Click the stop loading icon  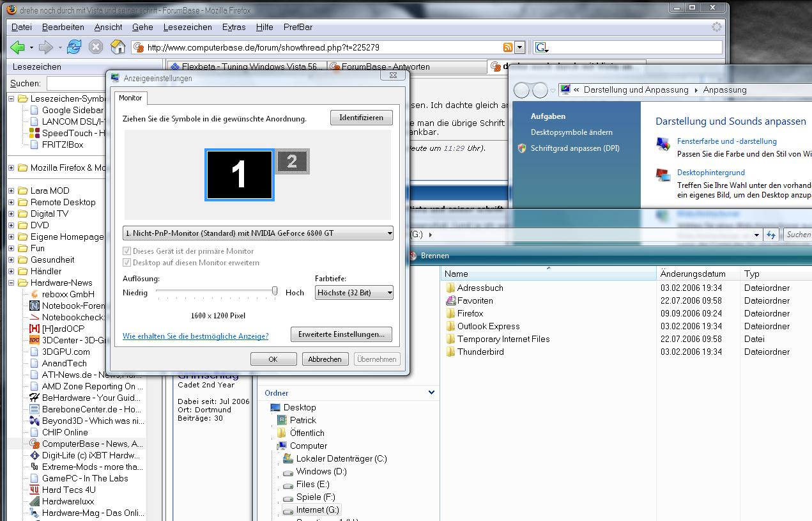[x=96, y=47]
